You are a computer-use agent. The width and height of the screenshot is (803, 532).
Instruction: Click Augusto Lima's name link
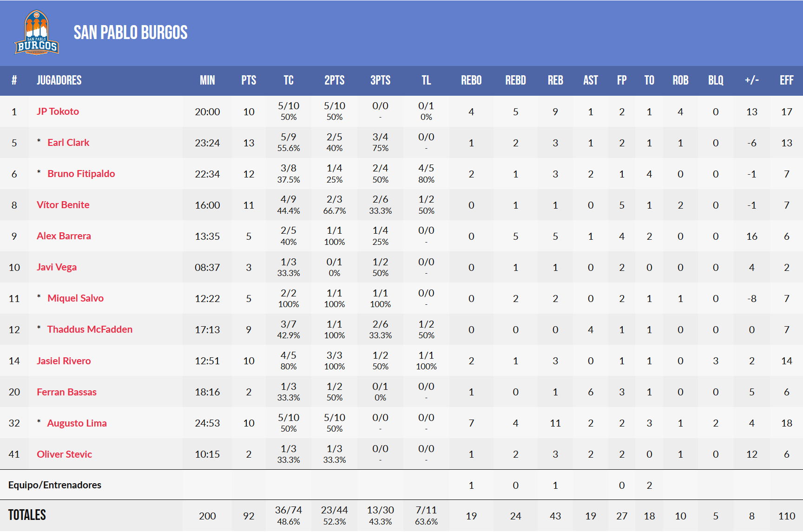coord(77,423)
